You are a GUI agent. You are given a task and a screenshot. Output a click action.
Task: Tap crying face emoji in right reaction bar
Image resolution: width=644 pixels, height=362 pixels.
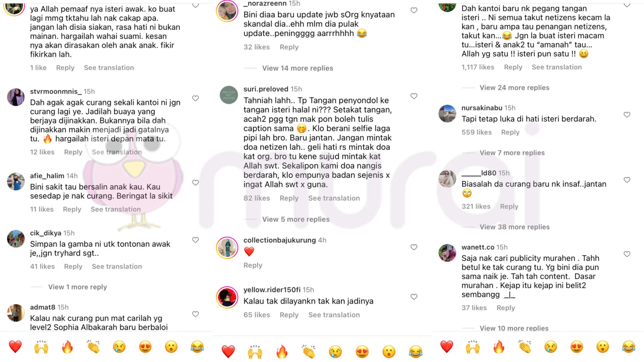(551, 347)
